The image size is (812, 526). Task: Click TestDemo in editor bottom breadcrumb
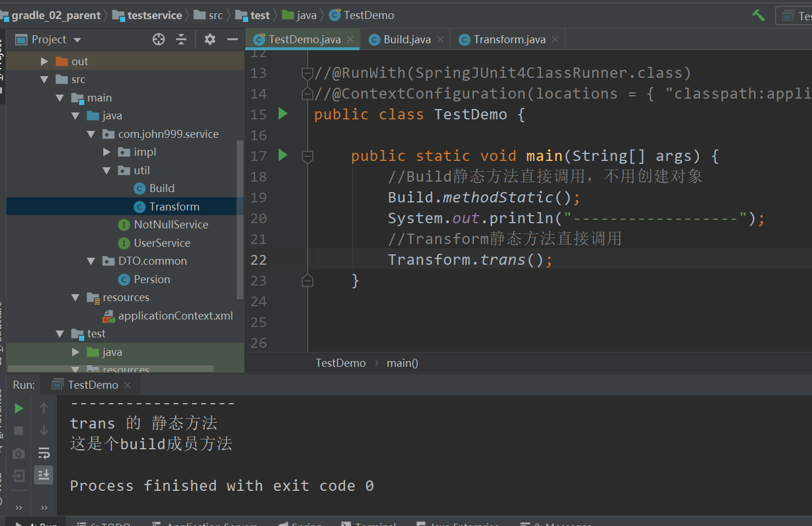[x=340, y=363]
